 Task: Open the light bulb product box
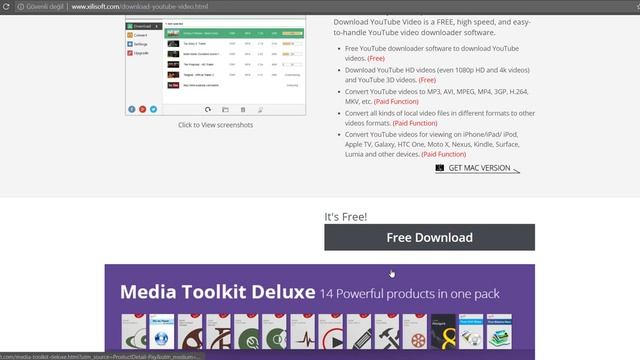point(471,331)
